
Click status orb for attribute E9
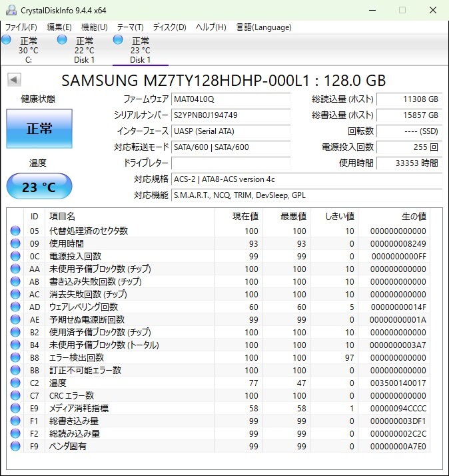[x=15, y=408]
